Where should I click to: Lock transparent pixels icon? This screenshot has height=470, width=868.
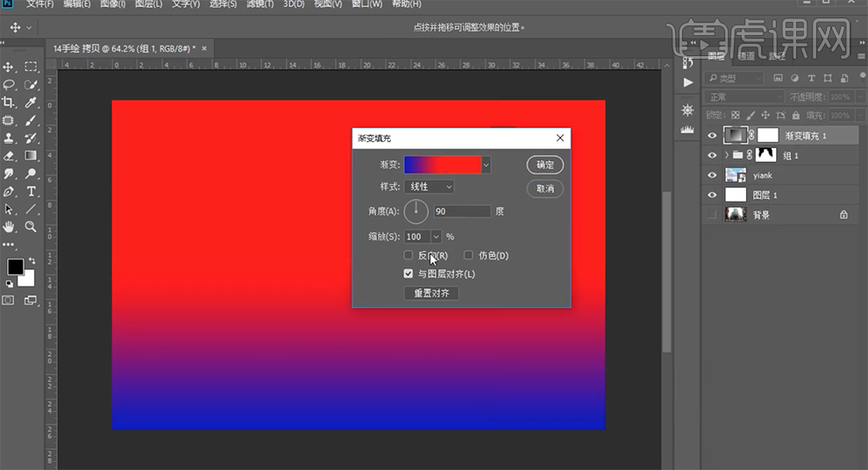point(735,115)
